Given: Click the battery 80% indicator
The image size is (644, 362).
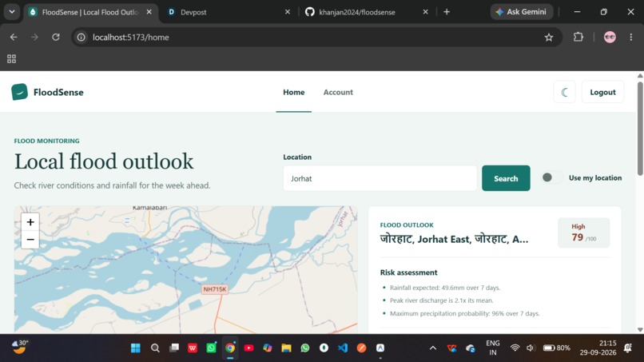Looking at the screenshot, I should [557, 348].
